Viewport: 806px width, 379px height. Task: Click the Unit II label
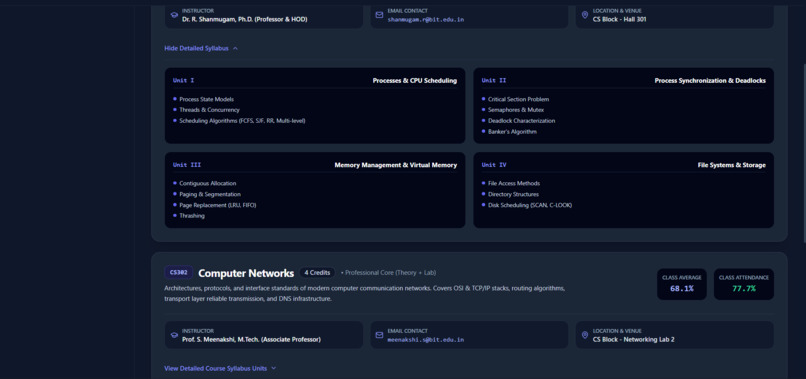(494, 81)
